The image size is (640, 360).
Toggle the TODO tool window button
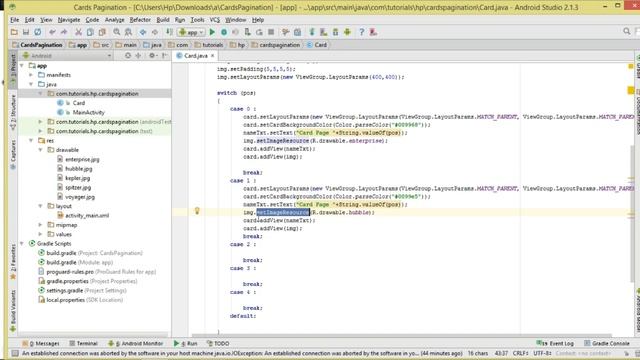point(218,344)
